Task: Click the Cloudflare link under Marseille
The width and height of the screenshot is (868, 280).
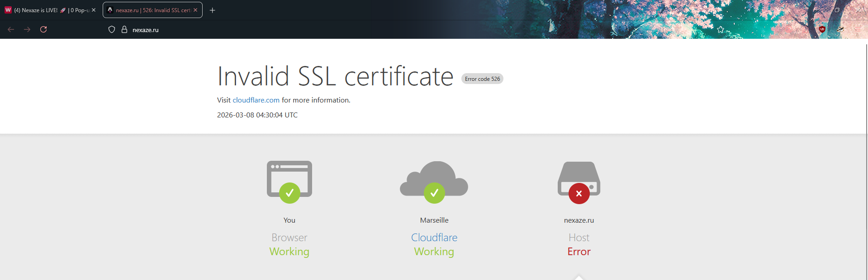Action: [x=434, y=237]
